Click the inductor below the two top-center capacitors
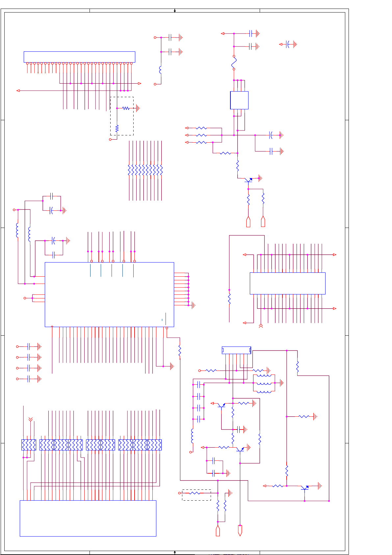 (x=161, y=70)
